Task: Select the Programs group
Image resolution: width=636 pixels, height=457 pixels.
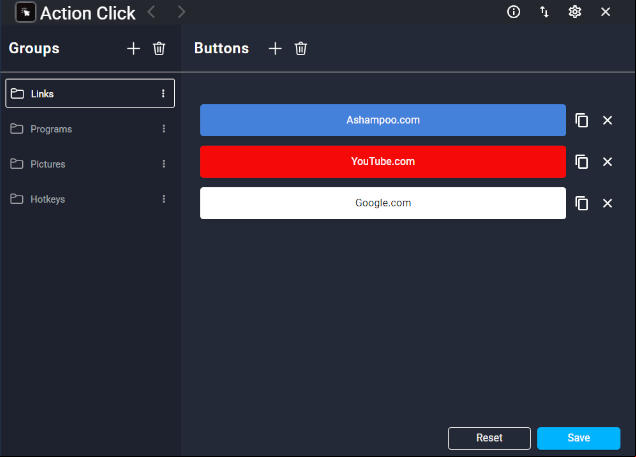Action: pos(90,129)
